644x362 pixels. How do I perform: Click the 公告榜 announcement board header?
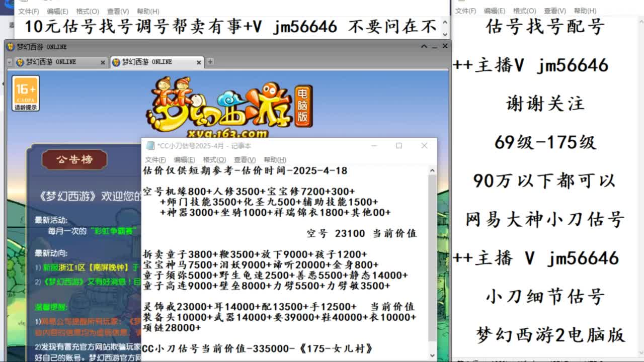(x=74, y=159)
